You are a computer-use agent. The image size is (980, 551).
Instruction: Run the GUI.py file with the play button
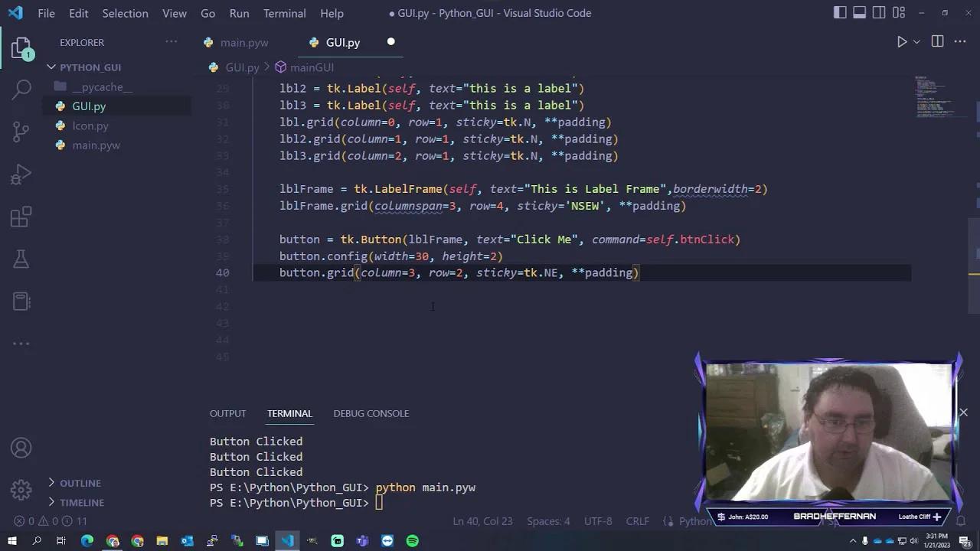point(902,42)
